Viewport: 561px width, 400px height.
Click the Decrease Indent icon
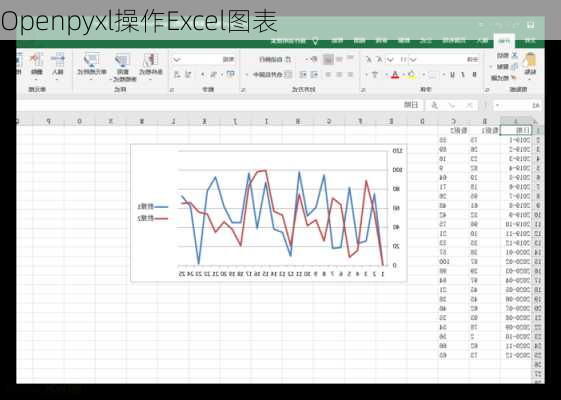click(315, 74)
